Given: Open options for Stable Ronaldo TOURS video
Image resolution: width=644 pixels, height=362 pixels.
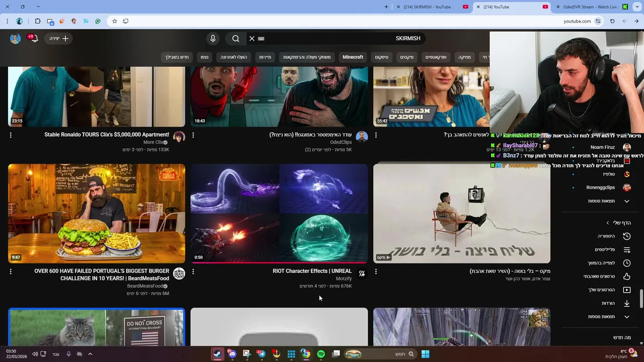Looking at the screenshot, I should pos(11,135).
